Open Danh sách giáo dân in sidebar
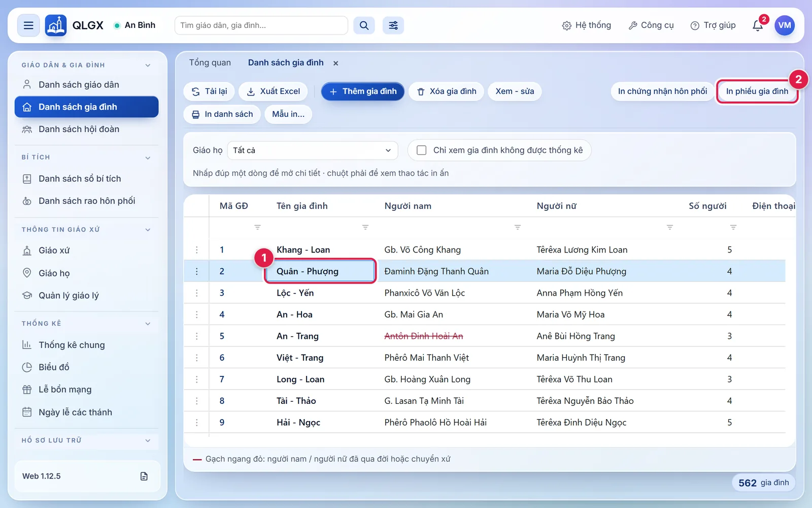Viewport: 812px width, 508px height. [x=86, y=84]
